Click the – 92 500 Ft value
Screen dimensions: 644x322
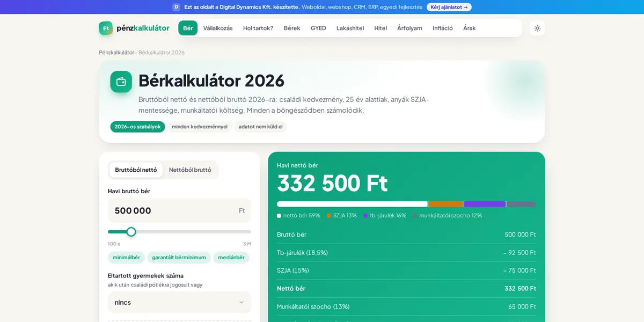[519, 253]
